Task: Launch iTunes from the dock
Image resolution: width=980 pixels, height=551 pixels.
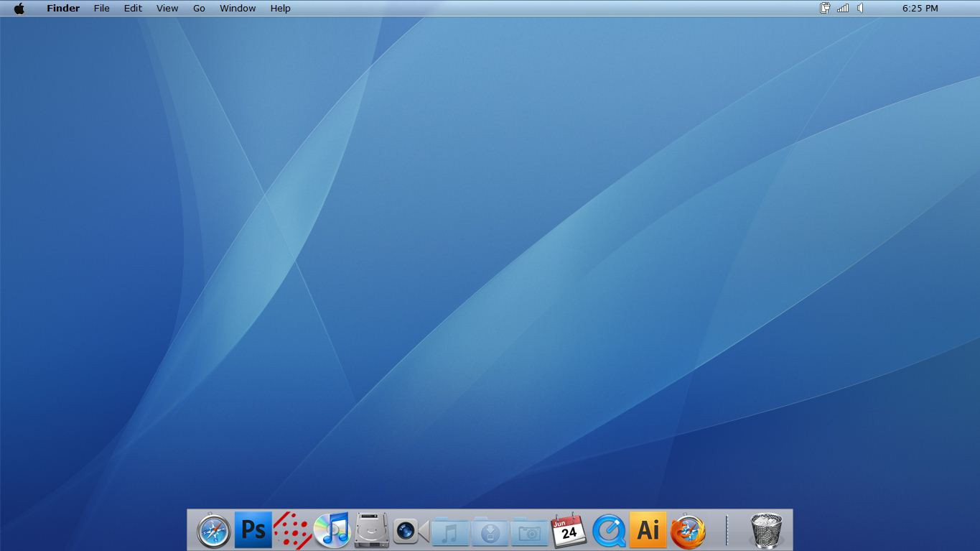Action: tap(332, 530)
